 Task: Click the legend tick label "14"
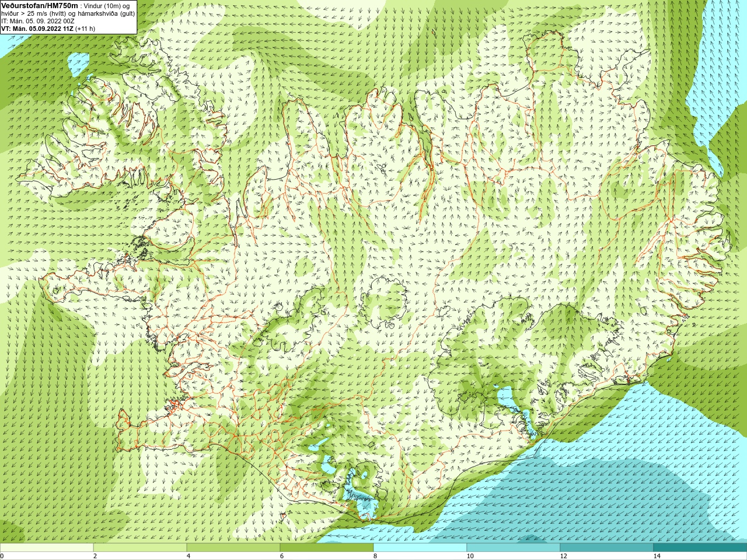(x=657, y=556)
